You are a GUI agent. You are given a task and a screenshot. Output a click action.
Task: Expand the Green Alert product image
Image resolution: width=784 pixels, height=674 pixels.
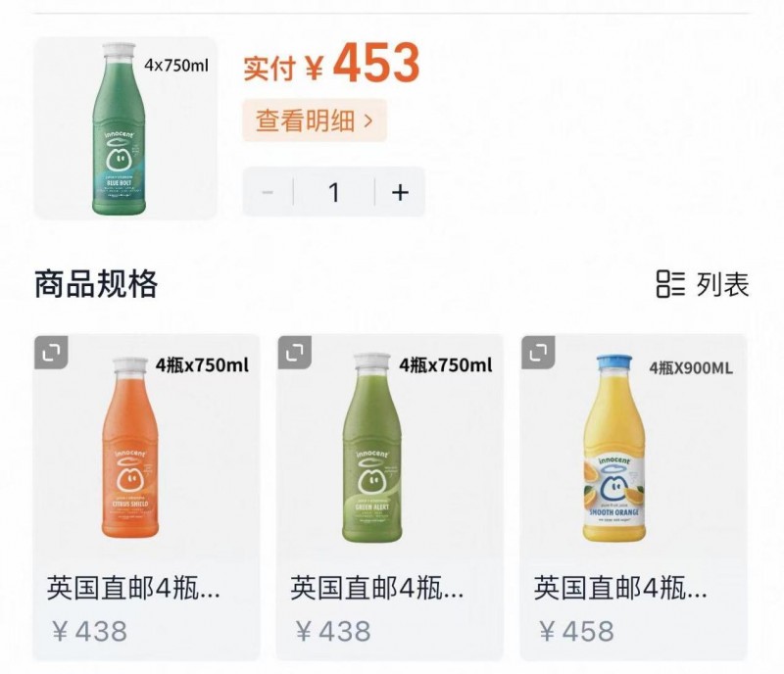click(295, 353)
